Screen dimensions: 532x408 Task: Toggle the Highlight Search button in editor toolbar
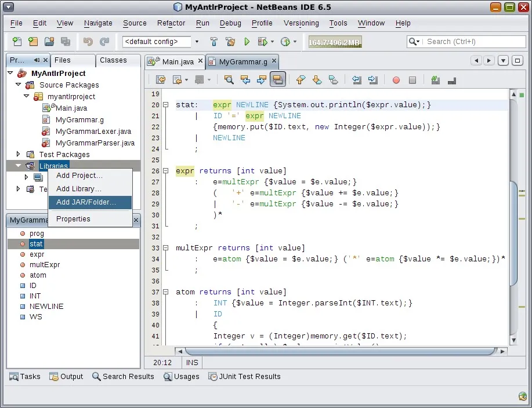click(x=278, y=80)
